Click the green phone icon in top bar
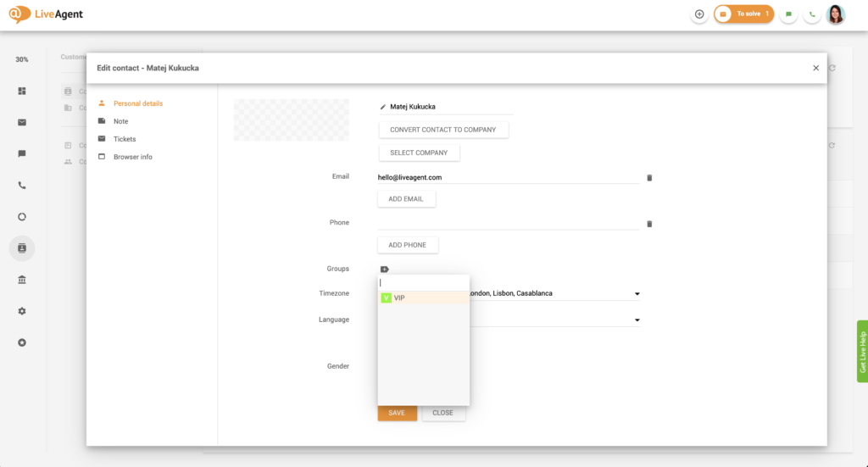 pyautogui.click(x=812, y=14)
